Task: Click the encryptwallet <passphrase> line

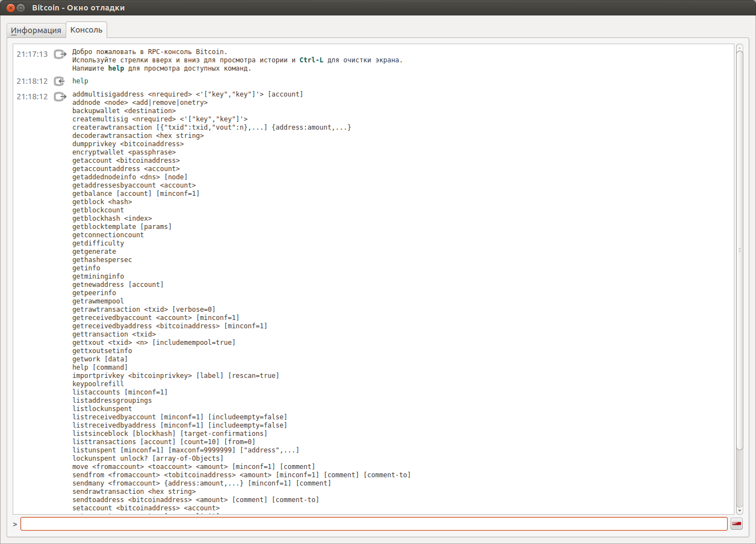Action: pyautogui.click(x=124, y=152)
